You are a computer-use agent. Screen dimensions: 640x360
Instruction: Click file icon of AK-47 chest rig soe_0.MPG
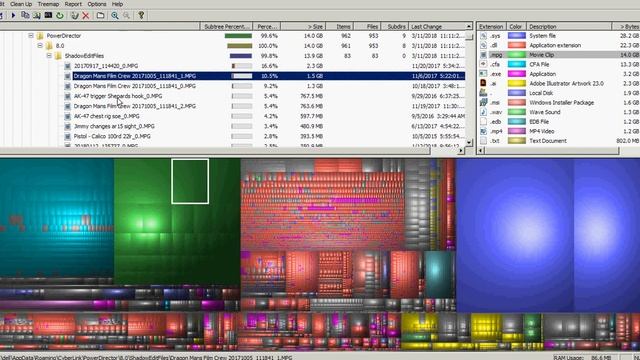coord(67,116)
